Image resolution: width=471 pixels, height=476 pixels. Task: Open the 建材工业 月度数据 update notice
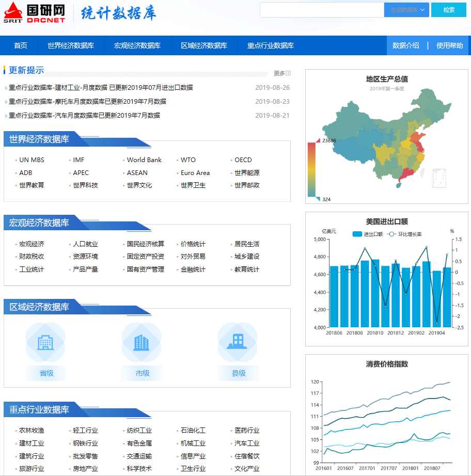click(101, 88)
